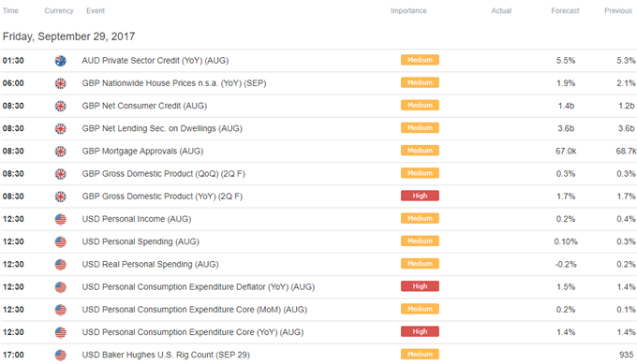Image resolution: width=637 pixels, height=364 pixels.
Task: Click the Friday, September 29, 2017 date heading
Action: [68, 36]
